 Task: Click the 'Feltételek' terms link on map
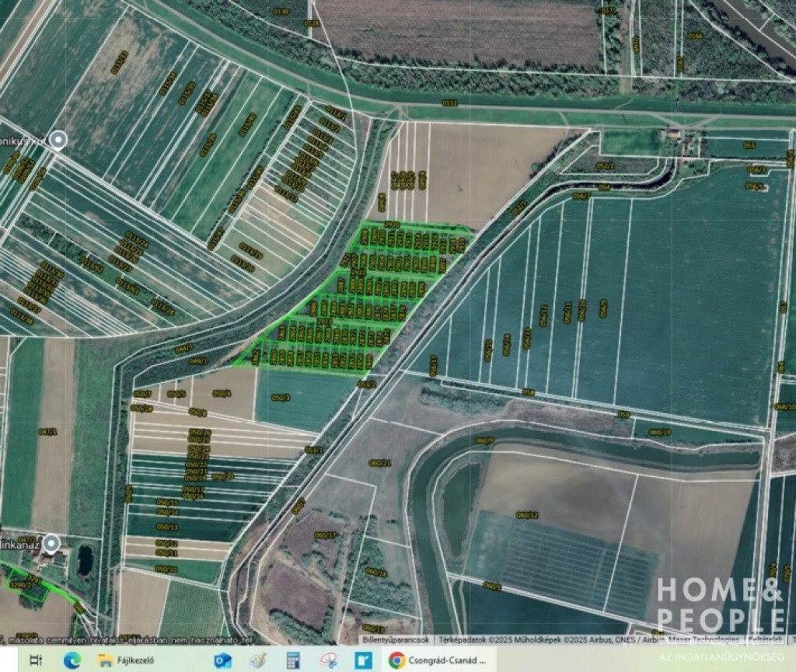tap(765, 640)
